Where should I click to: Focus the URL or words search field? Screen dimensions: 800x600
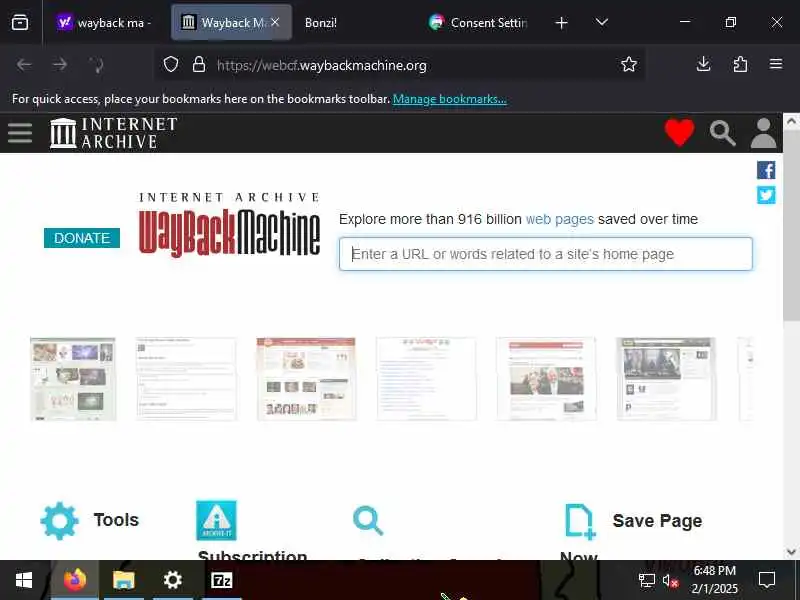click(x=545, y=254)
